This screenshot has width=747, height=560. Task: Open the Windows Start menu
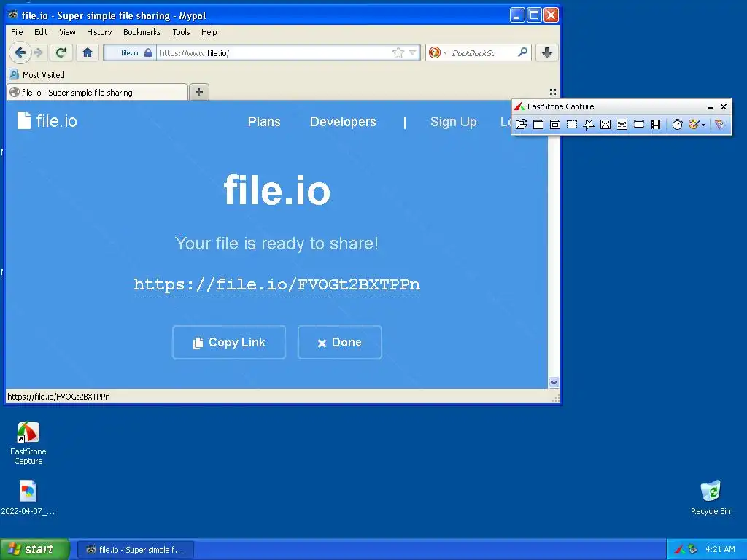click(34, 549)
